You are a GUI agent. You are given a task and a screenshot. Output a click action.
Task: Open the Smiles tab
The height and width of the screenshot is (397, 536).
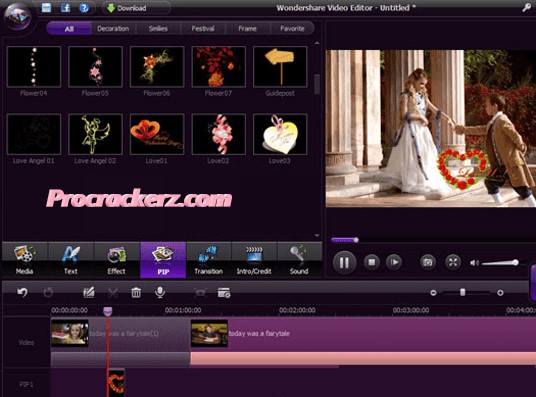(158, 28)
